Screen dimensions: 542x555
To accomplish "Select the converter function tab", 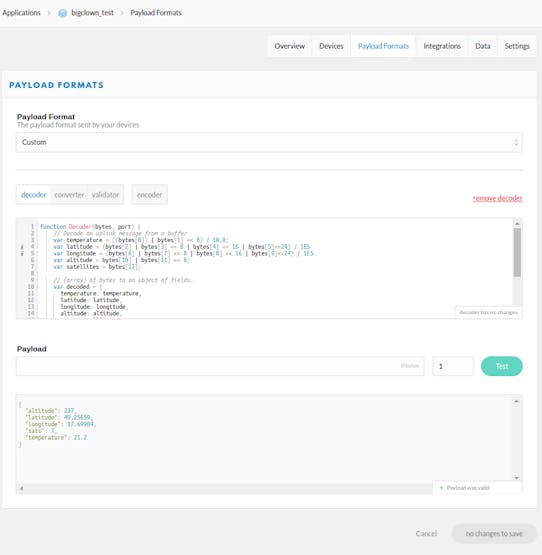I will pyautogui.click(x=69, y=195).
